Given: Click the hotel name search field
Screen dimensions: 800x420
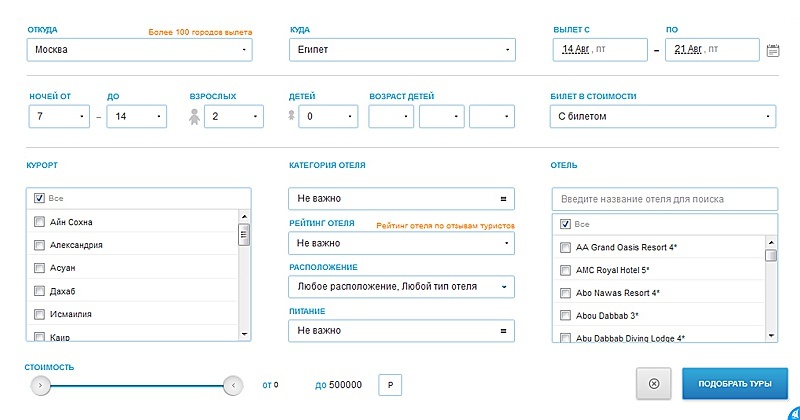Looking at the screenshot, I should 665,199.
